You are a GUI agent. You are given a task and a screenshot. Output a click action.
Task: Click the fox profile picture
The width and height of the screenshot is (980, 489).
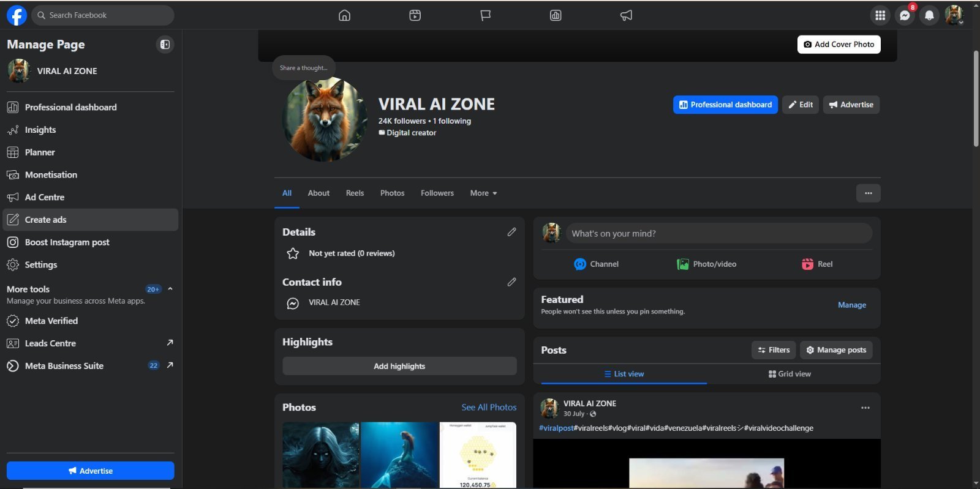coord(325,119)
